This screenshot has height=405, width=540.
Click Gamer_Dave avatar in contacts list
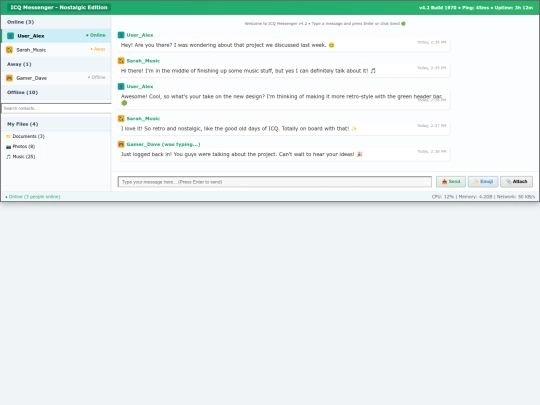(x=9, y=78)
